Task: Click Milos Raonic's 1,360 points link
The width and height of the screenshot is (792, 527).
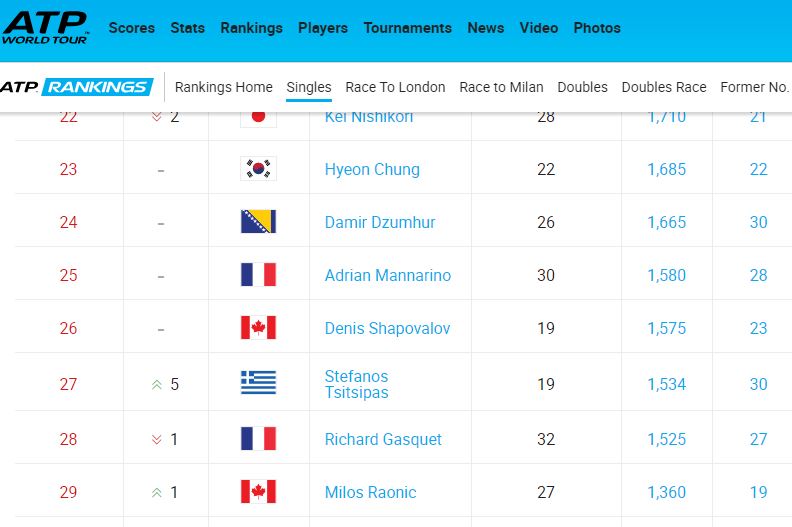Action: 666,492
